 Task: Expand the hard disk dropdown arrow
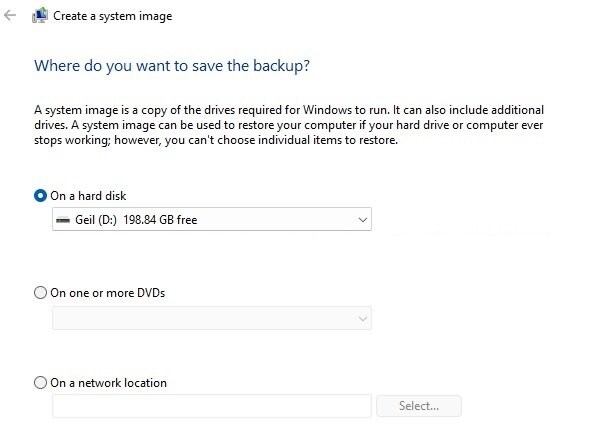pyautogui.click(x=360, y=220)
